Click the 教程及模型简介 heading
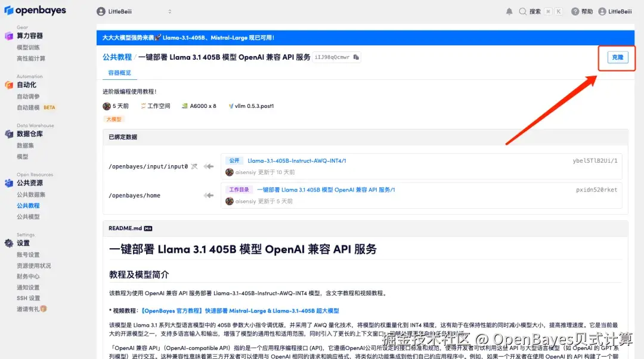 [x=139, y=275]
